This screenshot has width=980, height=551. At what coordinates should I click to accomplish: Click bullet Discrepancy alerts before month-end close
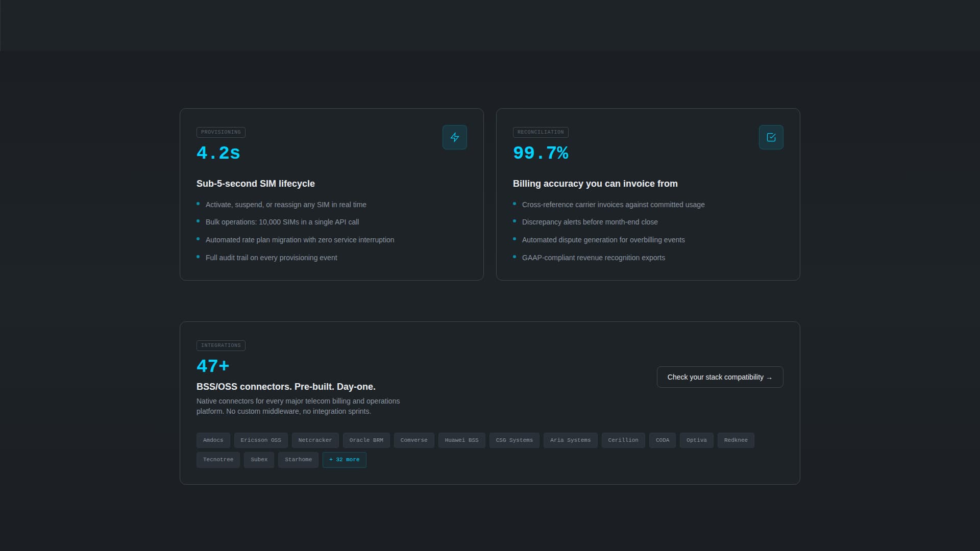pyautogui.click(x=590, y=222)
